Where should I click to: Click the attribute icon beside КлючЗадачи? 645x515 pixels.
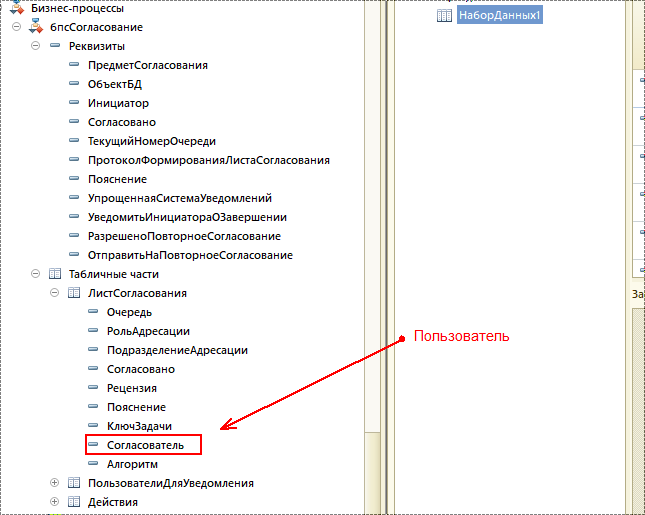[93, 425]
